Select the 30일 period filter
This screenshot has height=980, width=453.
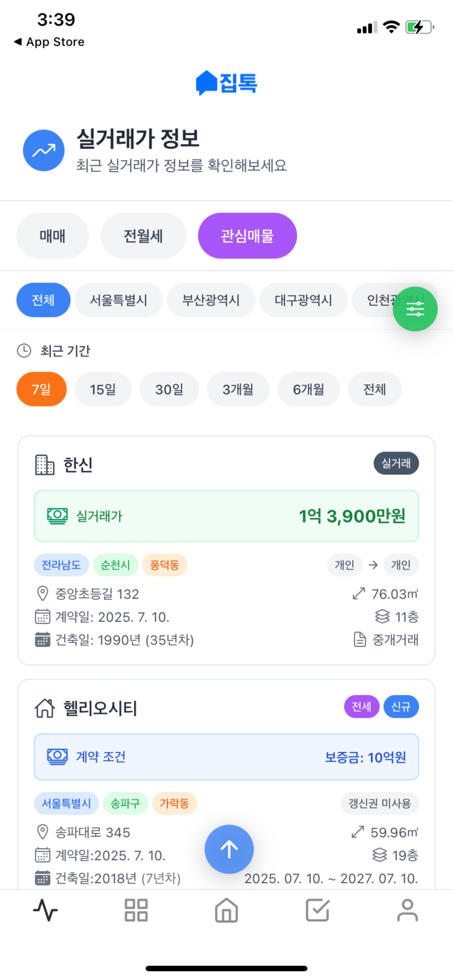[169, 389]
